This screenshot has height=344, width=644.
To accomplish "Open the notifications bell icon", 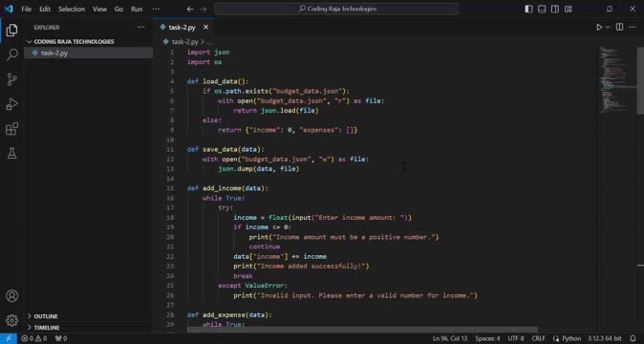I will pos(633,338).
